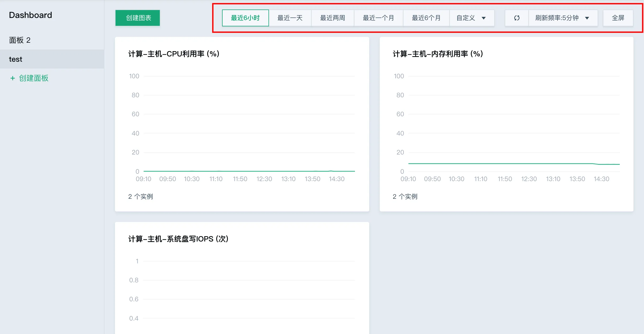This screenshot has height=334, width=644.
Task: Click the plus icon beside 创建面板
Action: click(x=12, y=78)
